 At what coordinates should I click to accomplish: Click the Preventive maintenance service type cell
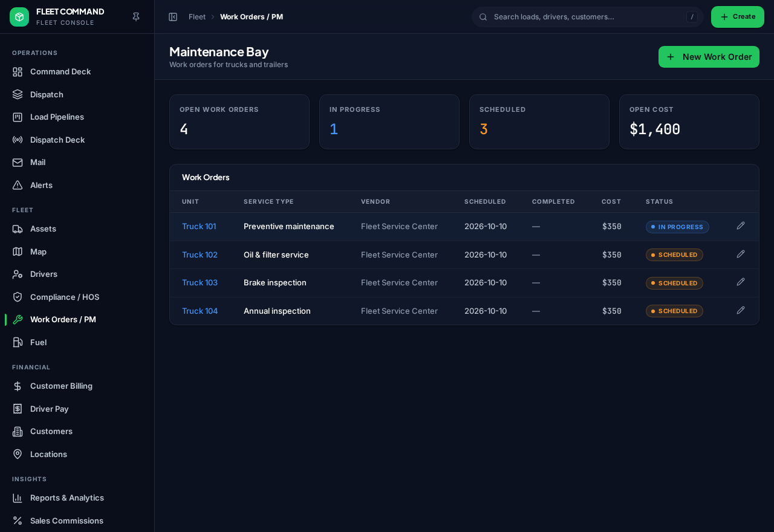pyautogui.click(x=289, y=226)
